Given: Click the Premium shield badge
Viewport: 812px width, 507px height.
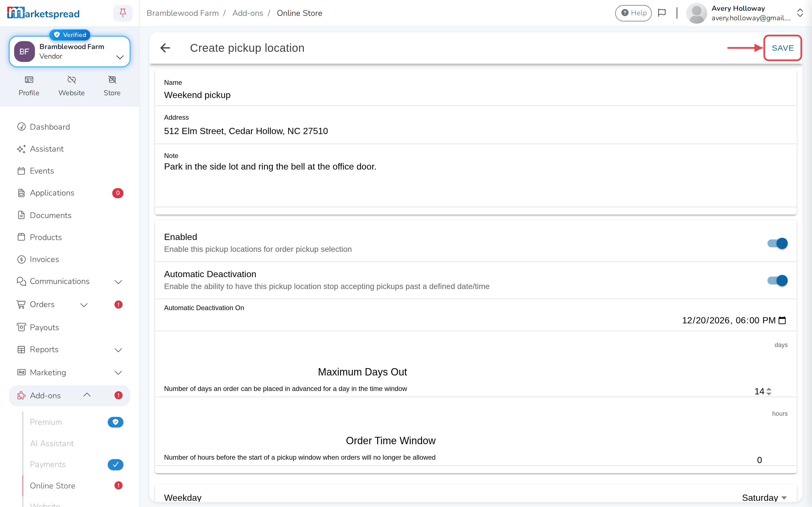Looking at the screenshot, I should (115, 422).
